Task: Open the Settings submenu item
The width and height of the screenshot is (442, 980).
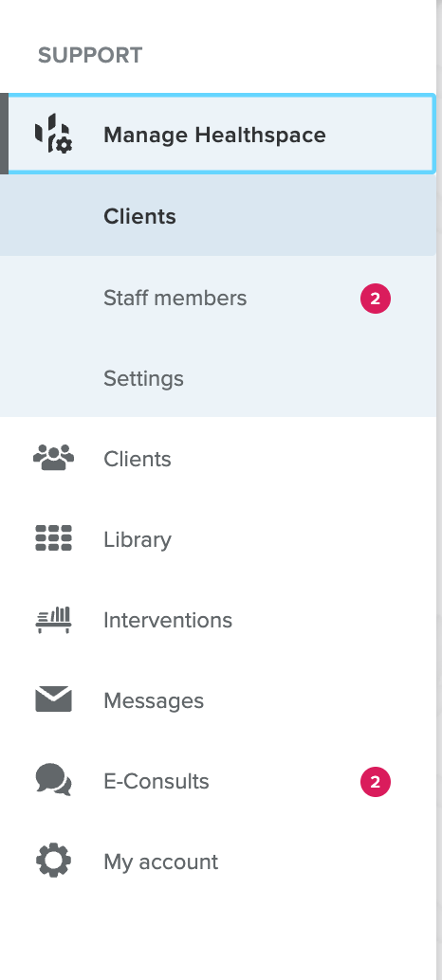Action: pos(143,378)
